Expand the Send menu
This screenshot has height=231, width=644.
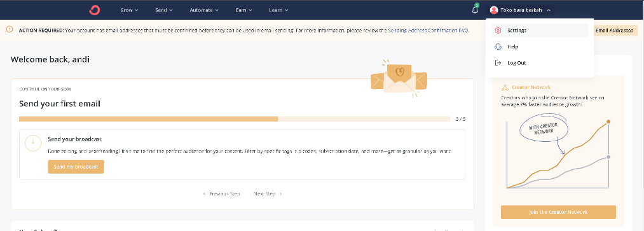[164, 10]
